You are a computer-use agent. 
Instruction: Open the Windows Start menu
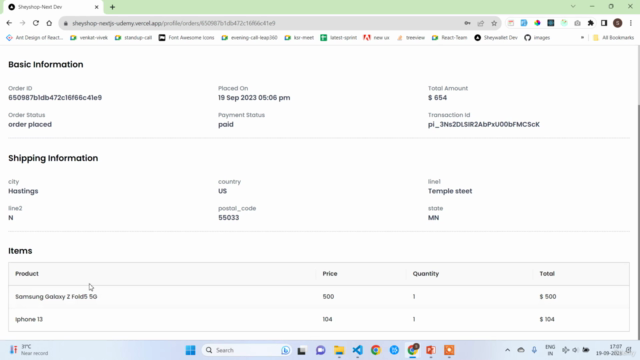click(x=191, y=350)
